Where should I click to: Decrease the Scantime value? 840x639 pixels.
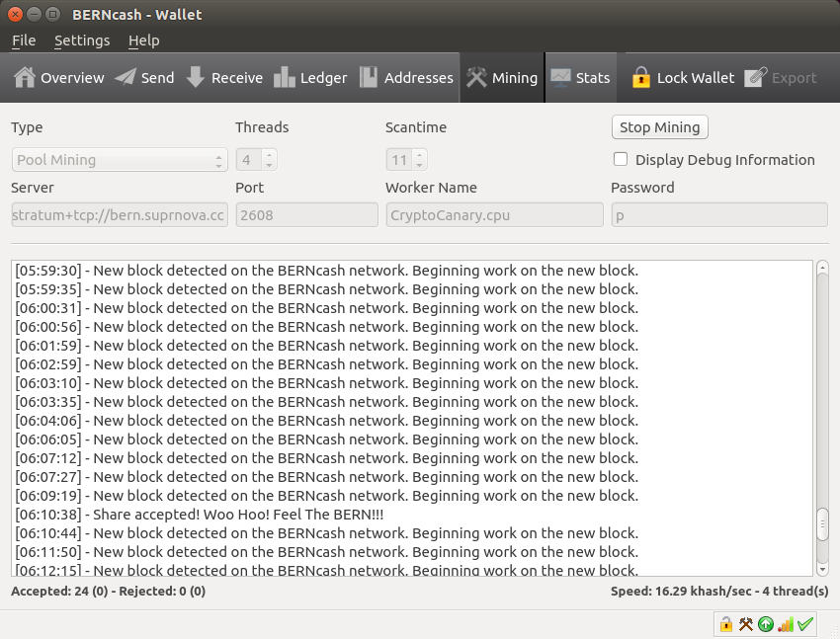tap(419, 165)
